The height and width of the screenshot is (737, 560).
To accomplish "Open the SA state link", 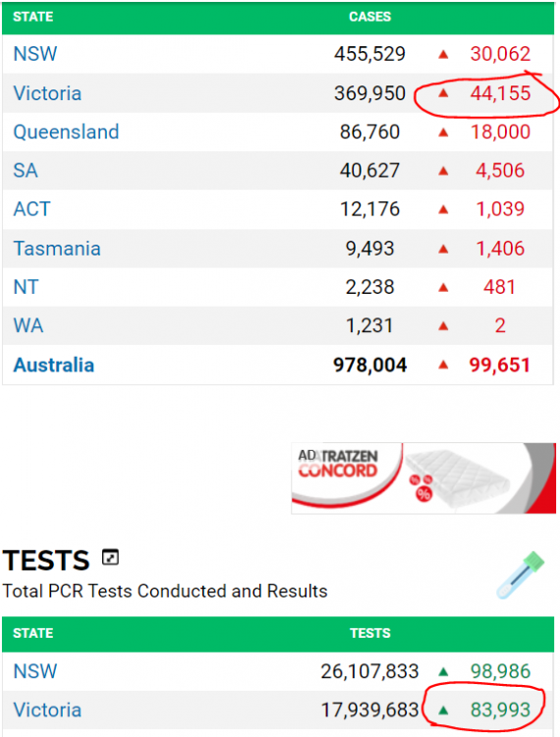I will point(26,171).
